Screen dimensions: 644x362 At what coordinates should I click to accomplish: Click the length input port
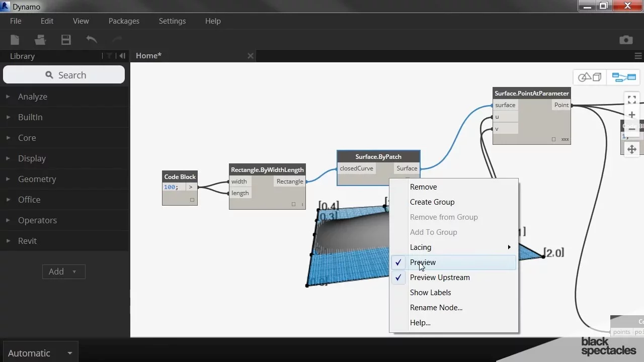(x=240, y=193)
